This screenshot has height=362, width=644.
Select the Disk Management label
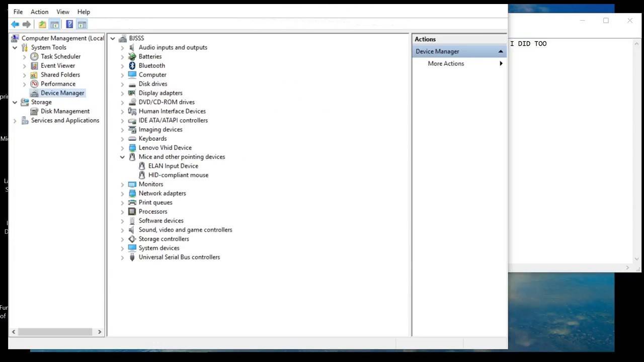tap(65, 111)
